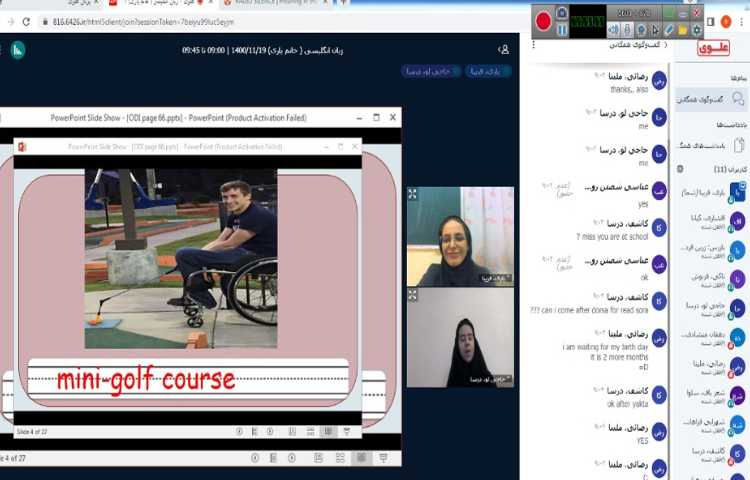The height and width of the screenshot is (480, 750).
Task: Click the wheelchair mini-golf photo on slide
Action: point(181,258)
